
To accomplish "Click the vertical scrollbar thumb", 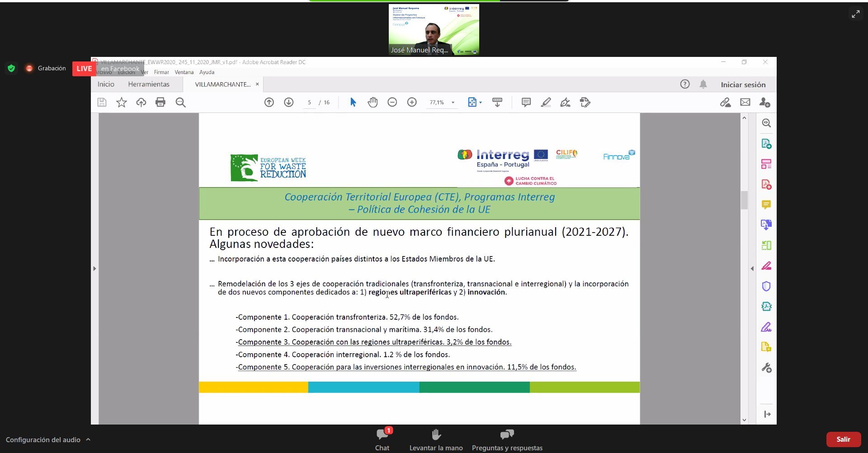I will coord(744,200).
